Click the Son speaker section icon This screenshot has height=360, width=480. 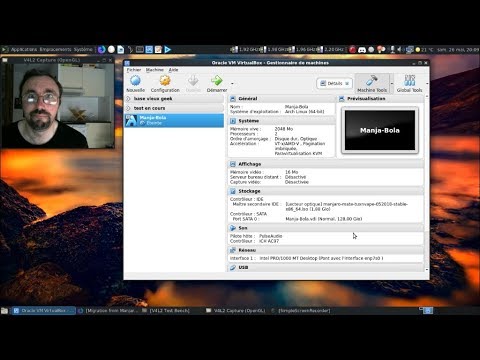[233, 228]
